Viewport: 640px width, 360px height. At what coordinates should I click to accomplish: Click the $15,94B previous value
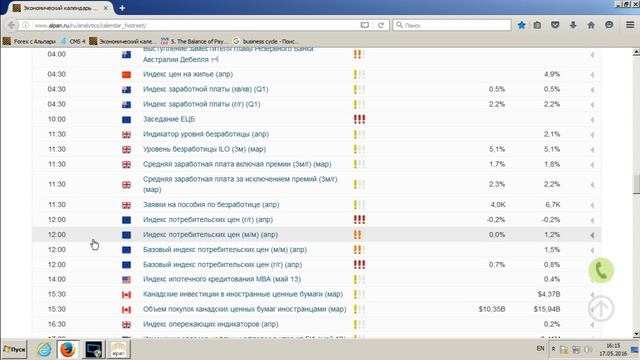[547, 309]
